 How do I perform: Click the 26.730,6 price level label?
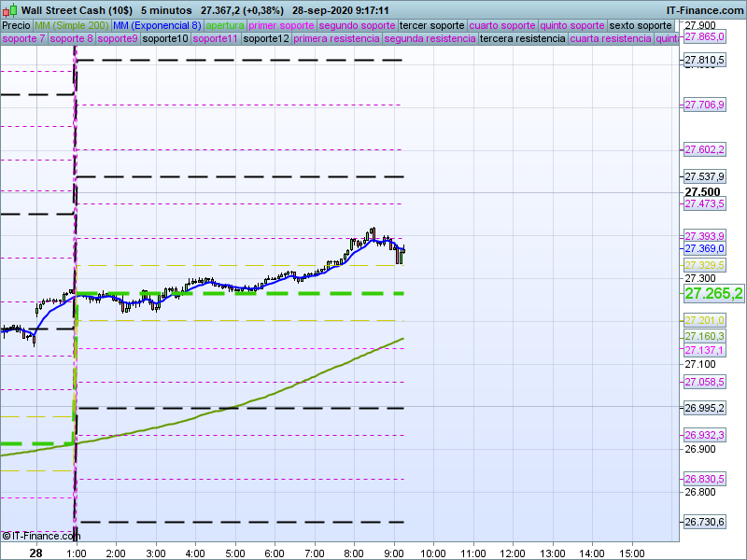(704, 522)
